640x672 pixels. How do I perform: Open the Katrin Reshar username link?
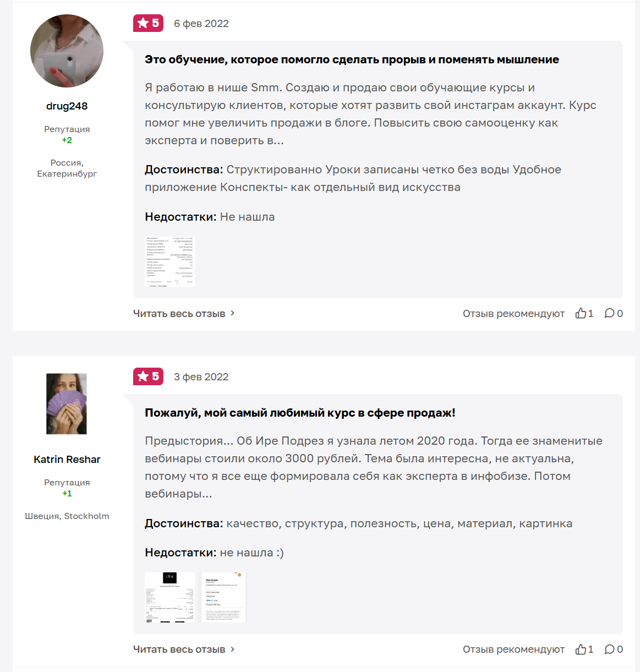[x=67, y=460]
